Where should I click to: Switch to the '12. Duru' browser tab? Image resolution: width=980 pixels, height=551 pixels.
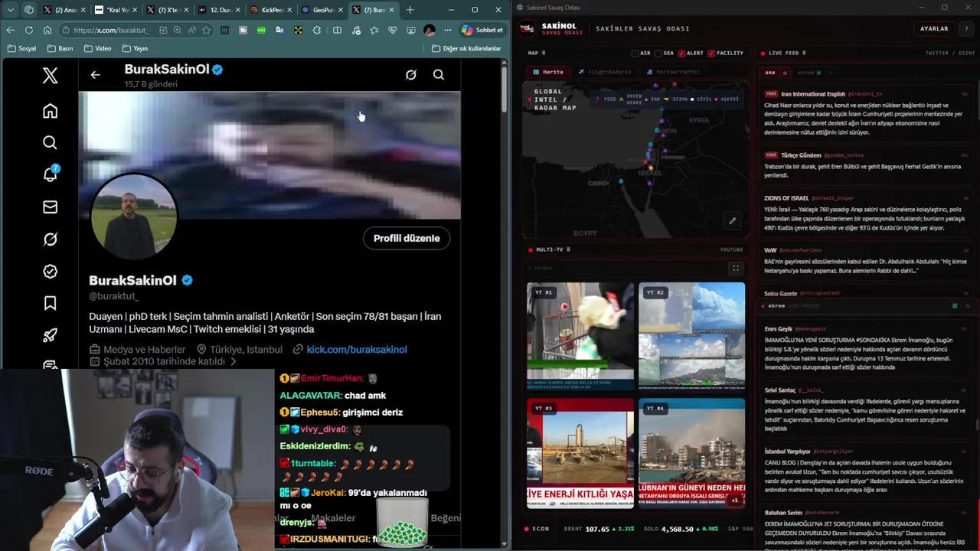tap(218, 10)
